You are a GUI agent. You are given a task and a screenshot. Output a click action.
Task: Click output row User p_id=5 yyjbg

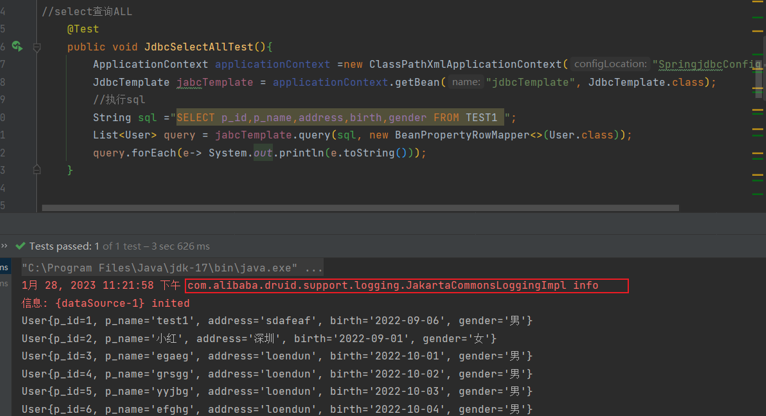(x=277, y=391)
